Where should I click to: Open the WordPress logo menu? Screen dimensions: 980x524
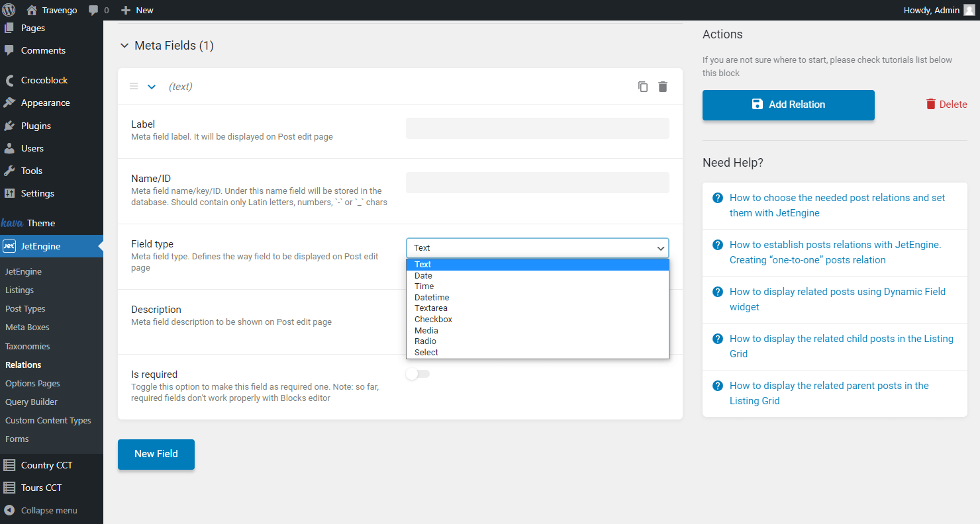[9, 10]
